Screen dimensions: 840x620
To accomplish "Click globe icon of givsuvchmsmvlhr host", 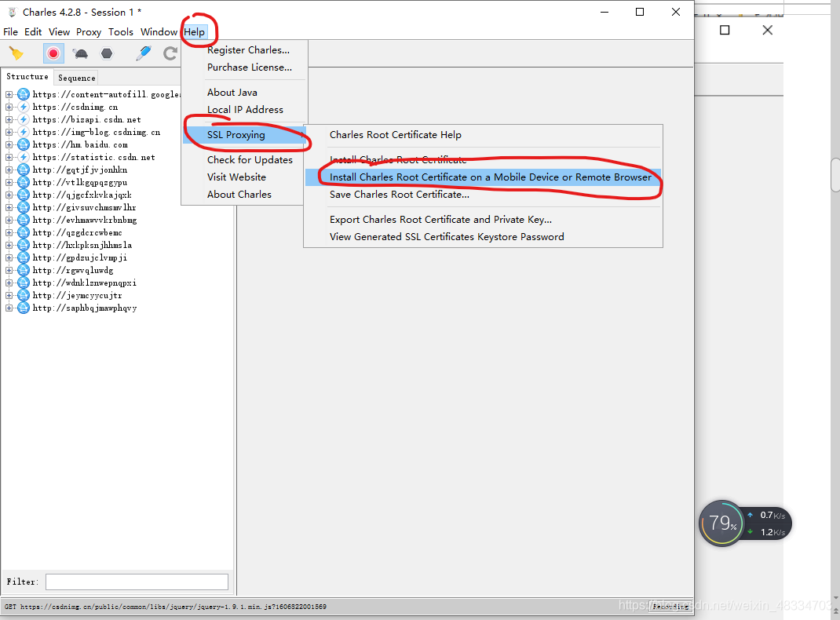I will (24, 207).
